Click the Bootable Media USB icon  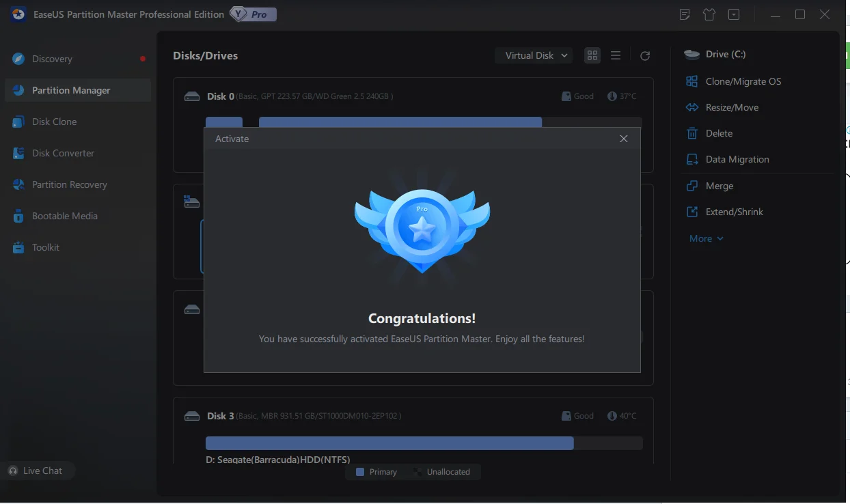click(x=18, y=216)
